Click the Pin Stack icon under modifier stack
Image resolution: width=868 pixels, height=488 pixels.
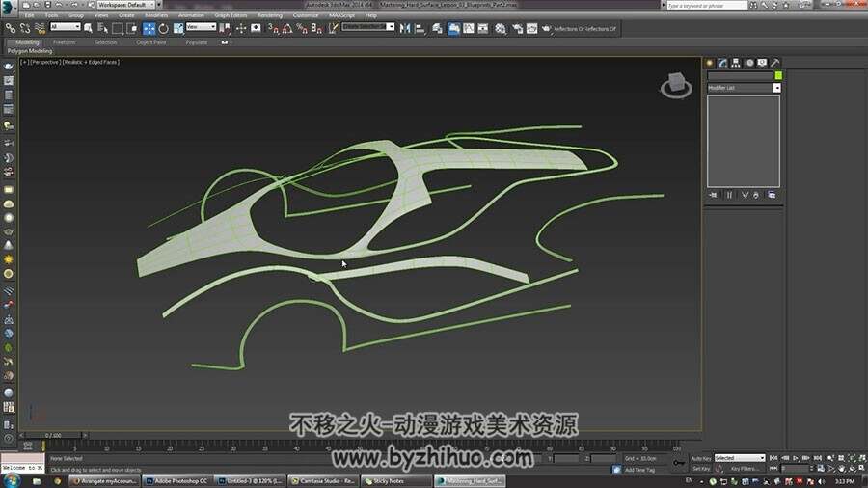point(714,195)
